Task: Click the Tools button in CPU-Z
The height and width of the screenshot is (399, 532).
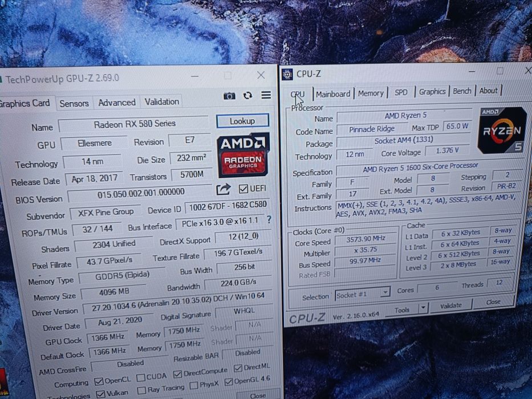Action: click(x=402, y=310)
